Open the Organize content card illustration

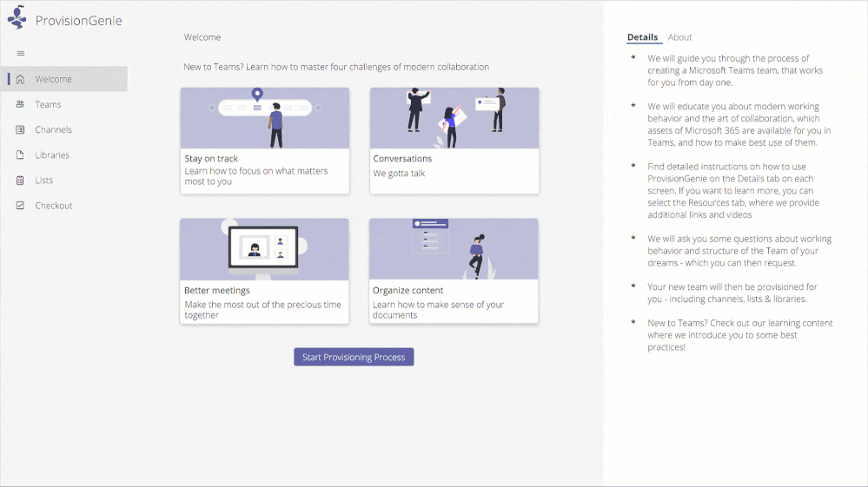tap(454, 249)
